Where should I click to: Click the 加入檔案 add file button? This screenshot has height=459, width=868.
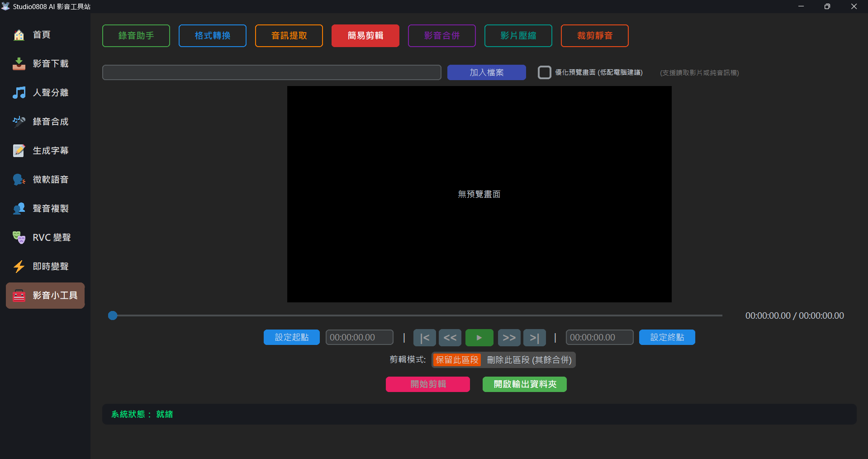[487, 72]
